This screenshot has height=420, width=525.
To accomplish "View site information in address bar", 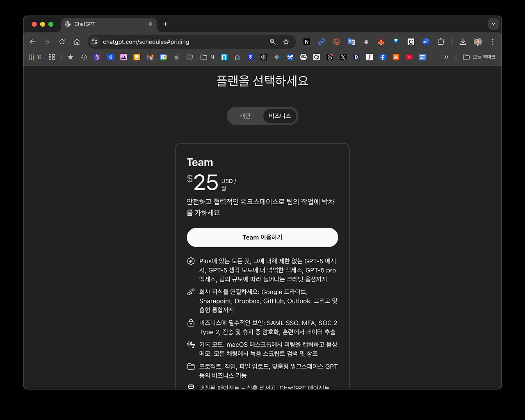I will coord(95,42).
